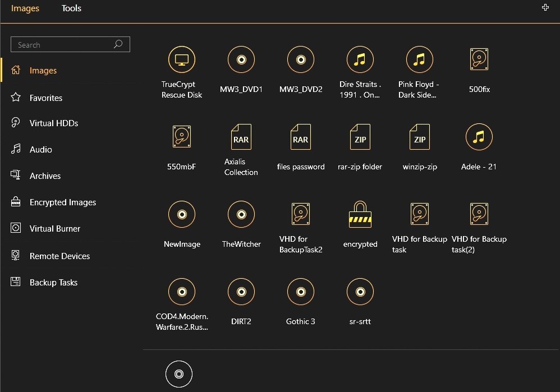Click the "NewImage" label text

click(x=182, y=244)
